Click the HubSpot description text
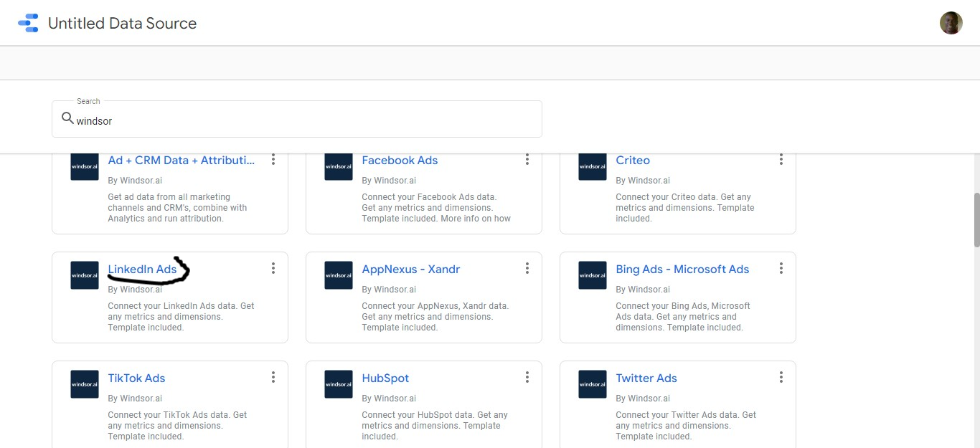 (435, 426)
